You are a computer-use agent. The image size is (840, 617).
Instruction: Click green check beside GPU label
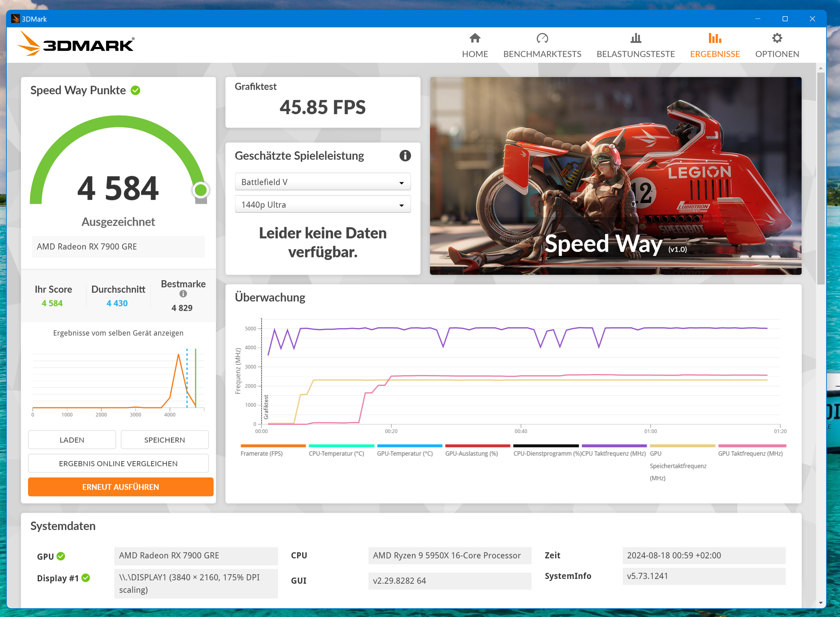coord(61,556)
